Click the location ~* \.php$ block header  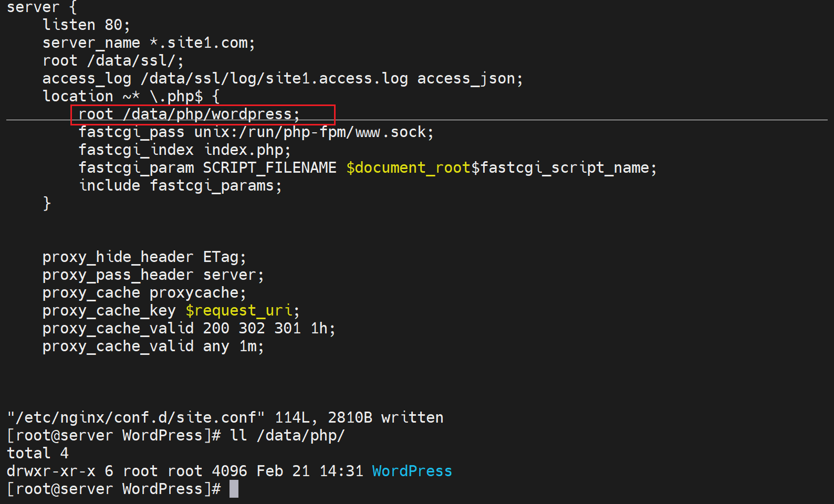pos(131,97)
